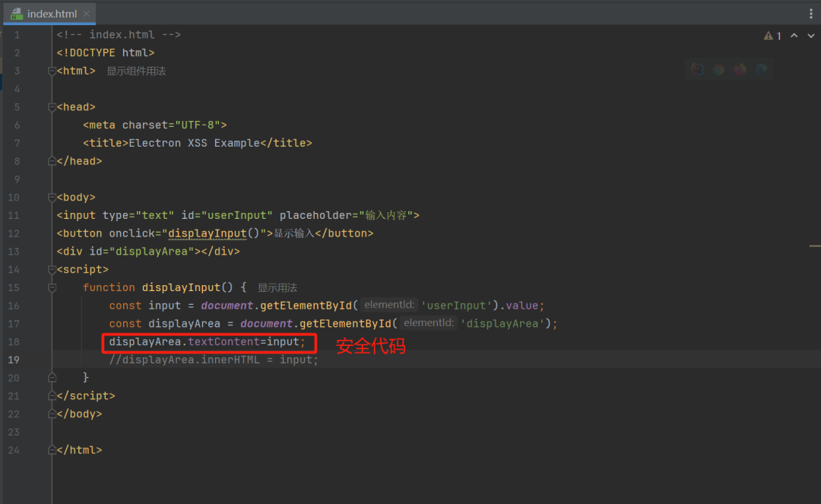Image resolution: width=821 pixels, height=504 pixels.
Task: Click the error stripe mark on the scrollbar
Action: 815,246
